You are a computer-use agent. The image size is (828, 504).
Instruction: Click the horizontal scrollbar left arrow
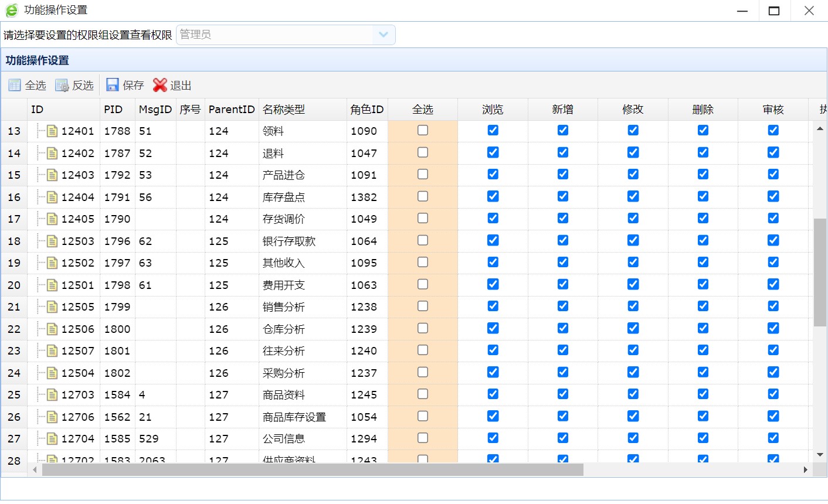click(x=35, y=469)
